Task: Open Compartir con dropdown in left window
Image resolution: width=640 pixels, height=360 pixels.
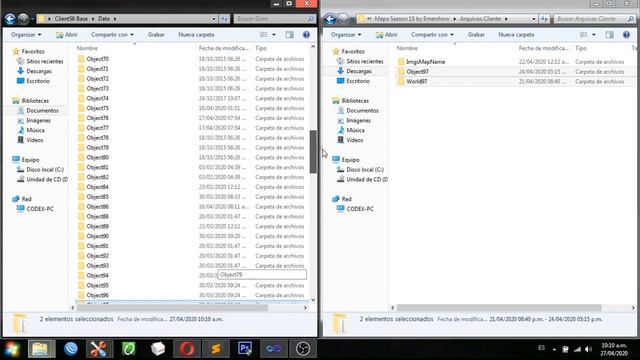Action: click(x=112, y=35)
